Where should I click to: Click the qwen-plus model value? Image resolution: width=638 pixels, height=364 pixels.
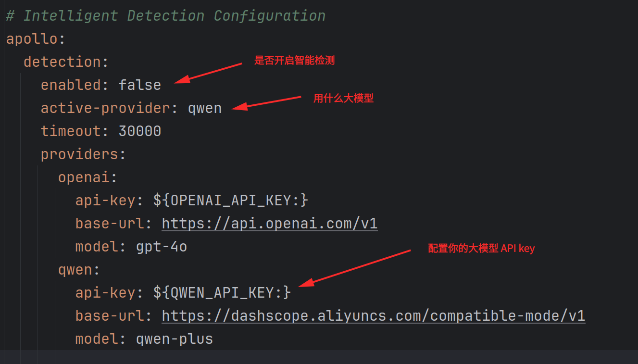[174, 339]
